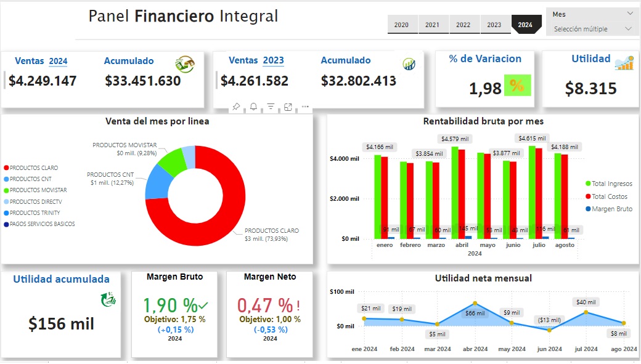Select the 2020 year button
641x364 pixels.
[x=402, y=25]
